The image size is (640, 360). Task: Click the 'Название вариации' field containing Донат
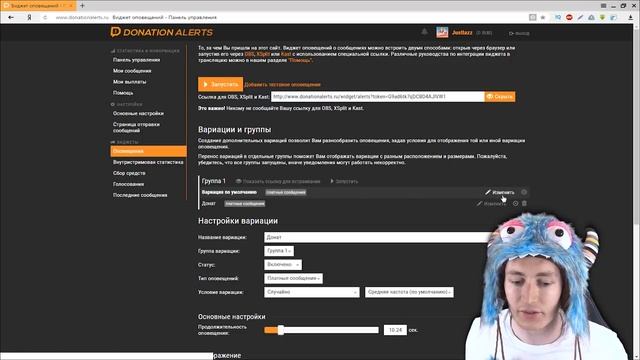pos(378,237)
